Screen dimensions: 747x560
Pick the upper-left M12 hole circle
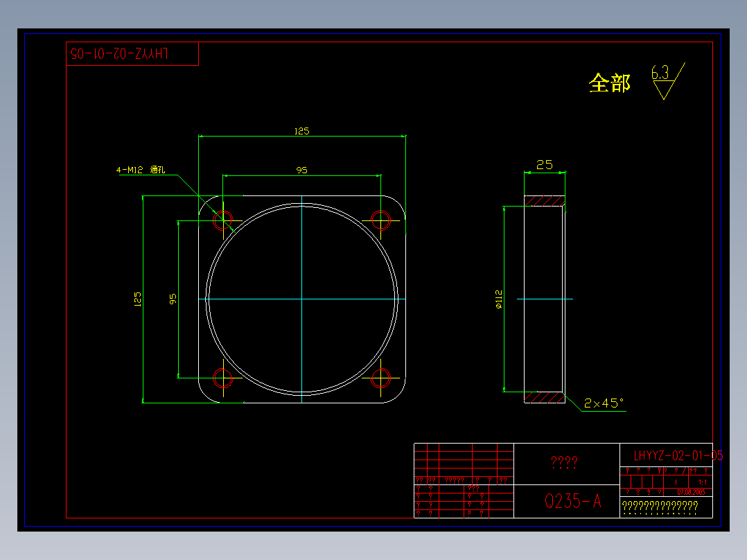click(222, 220)
